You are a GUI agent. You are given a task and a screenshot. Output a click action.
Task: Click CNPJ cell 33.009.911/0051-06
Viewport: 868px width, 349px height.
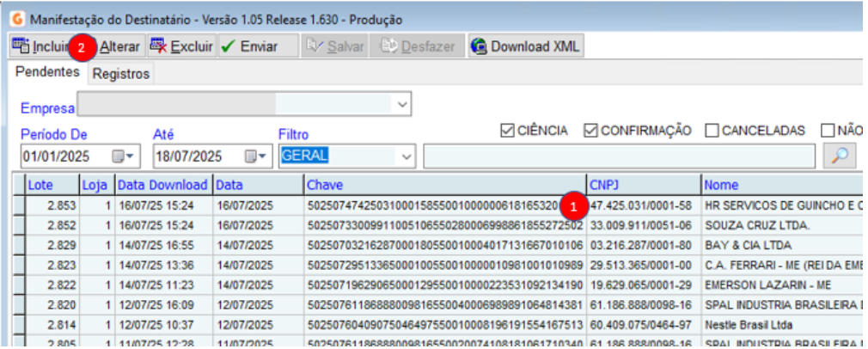(644, 225)
